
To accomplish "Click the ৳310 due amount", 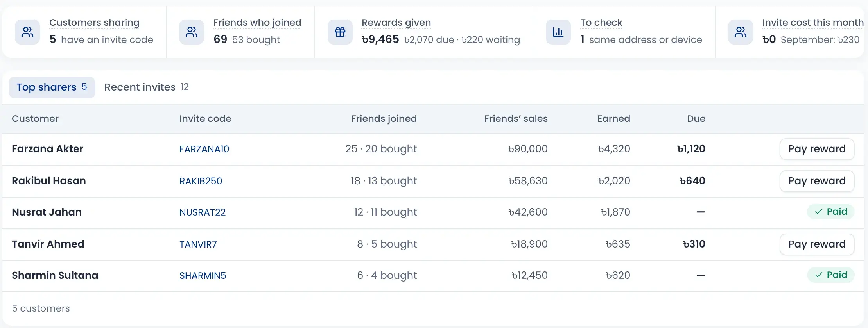I will point(694,244).
